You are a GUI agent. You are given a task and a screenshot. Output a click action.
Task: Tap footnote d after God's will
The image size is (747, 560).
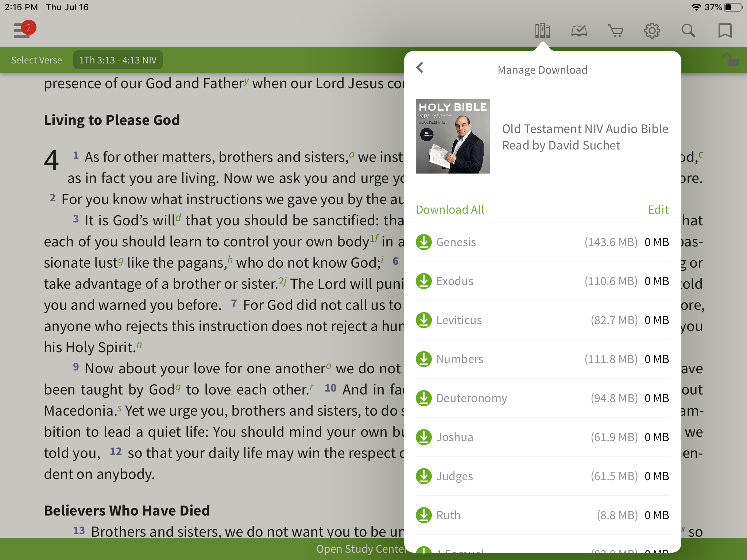pos(178,218)
